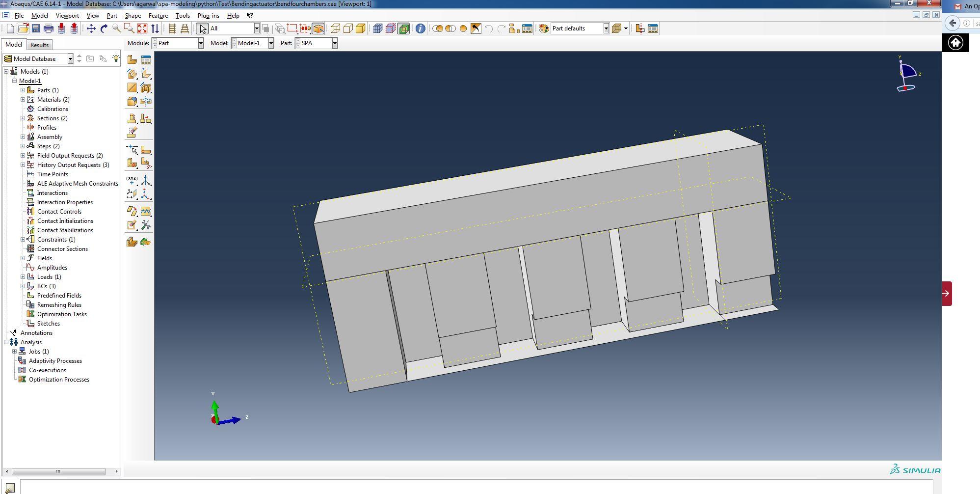Click the Save Model Database icon
Viewport: 980px width, 494px height.
click(36, 28)
